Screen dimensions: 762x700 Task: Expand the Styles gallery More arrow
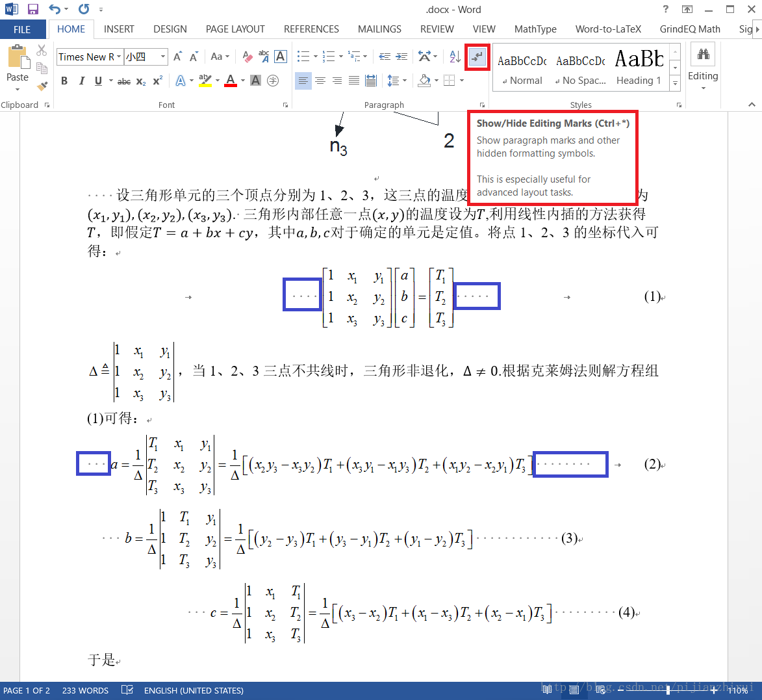(x=675, y=84)
